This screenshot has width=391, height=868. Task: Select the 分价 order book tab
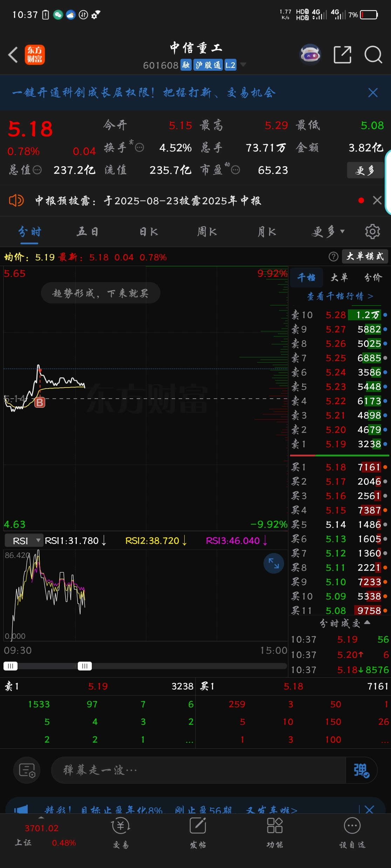(x=373, y=278)
